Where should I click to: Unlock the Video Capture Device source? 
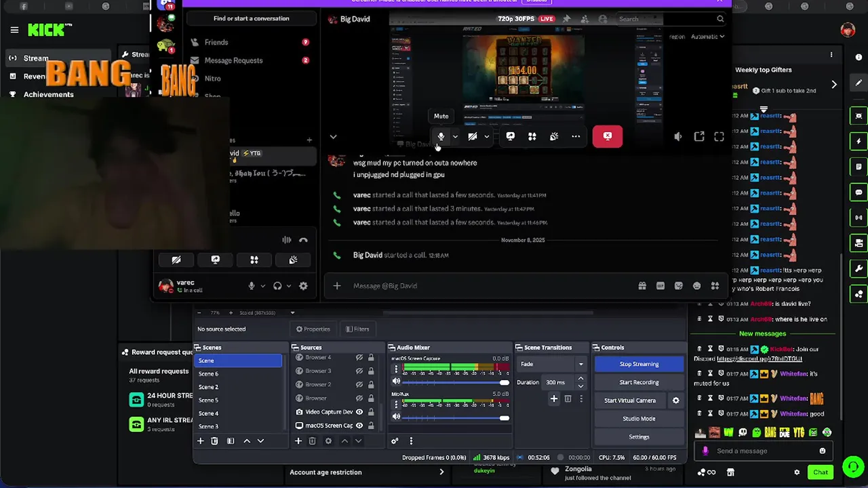click(x=371, y=412)
